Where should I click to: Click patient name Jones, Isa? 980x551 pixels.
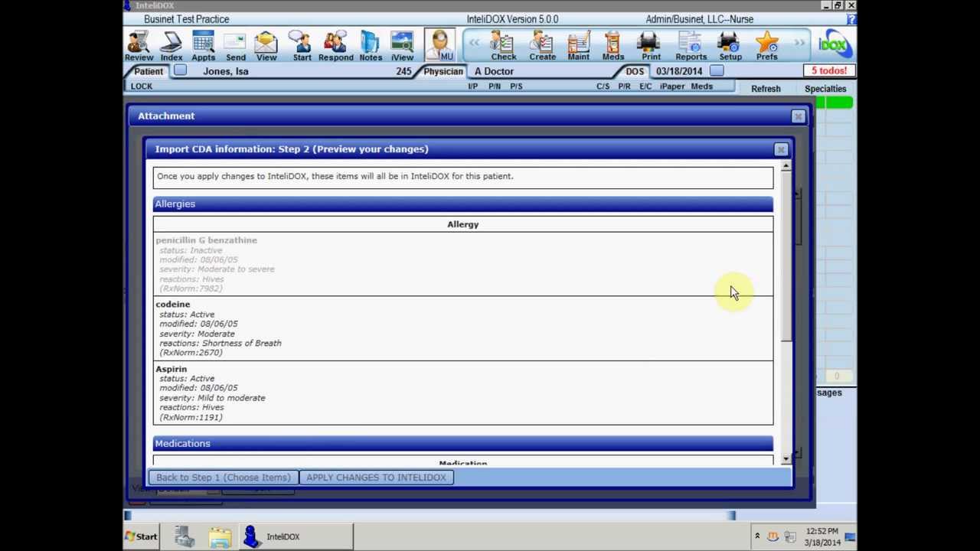point(226,71)
